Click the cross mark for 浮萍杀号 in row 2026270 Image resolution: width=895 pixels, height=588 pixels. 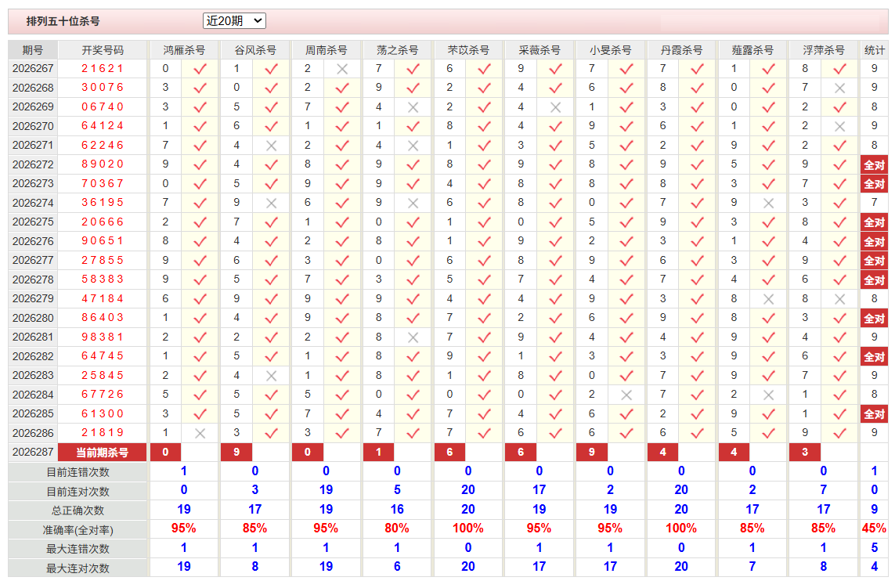pyautogui.click(x=839, y=127)
